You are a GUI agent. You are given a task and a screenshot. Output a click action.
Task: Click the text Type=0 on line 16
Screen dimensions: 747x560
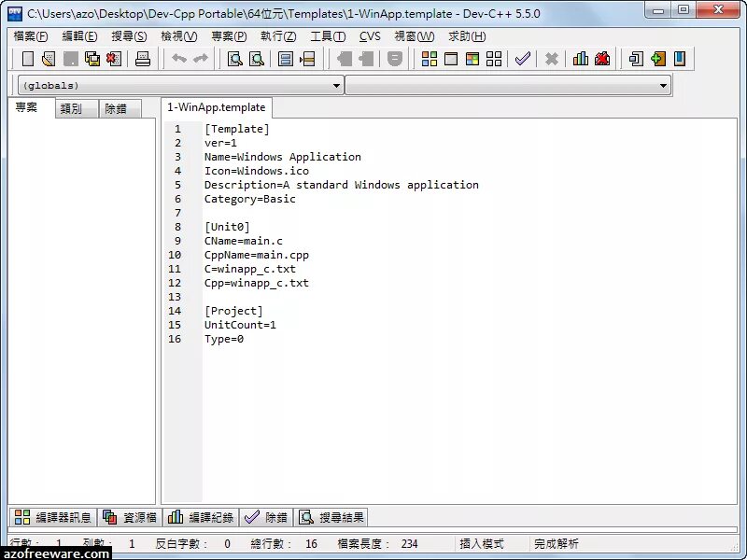coord(224,339)
